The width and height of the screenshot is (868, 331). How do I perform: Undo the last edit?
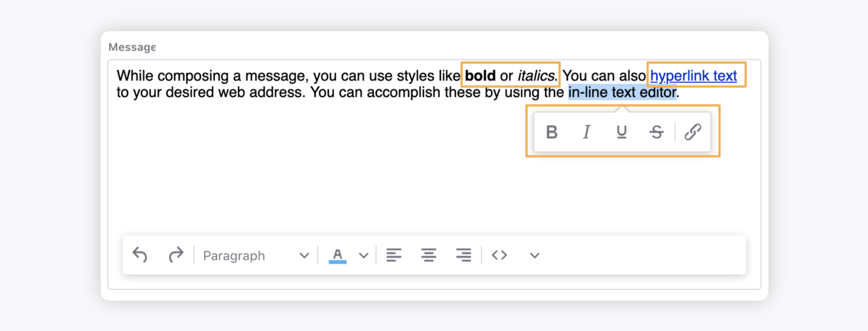[140, 255]
